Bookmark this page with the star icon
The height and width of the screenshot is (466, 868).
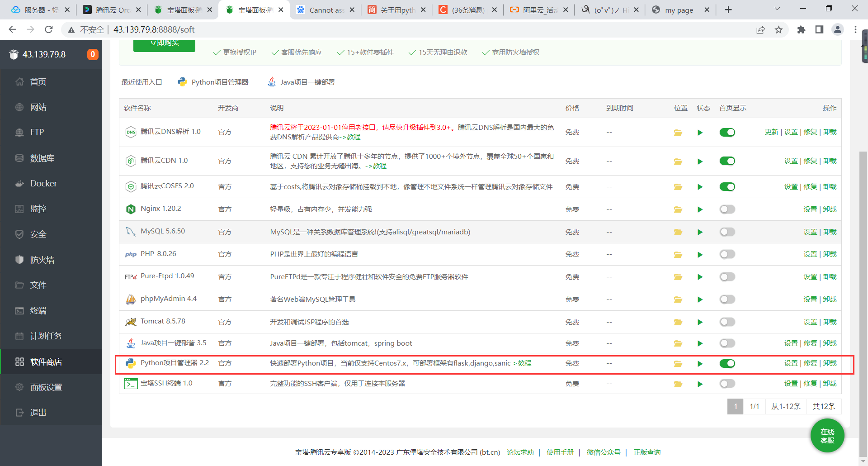pos(778,29)
